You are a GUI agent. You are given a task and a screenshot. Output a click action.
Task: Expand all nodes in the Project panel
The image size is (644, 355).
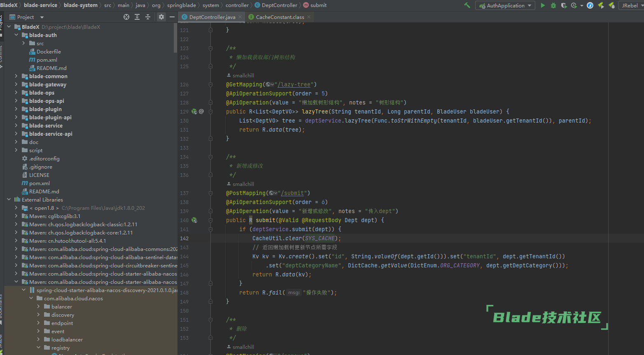(x=137, y=17)
